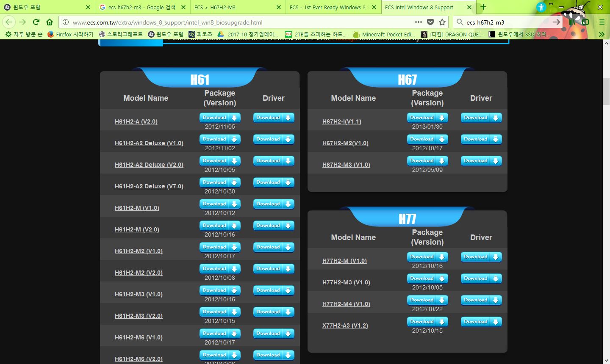Open the H67H2-M3 (V1.0) model link
This screenshot has width=610, height=364.
(x=346, y=165)
